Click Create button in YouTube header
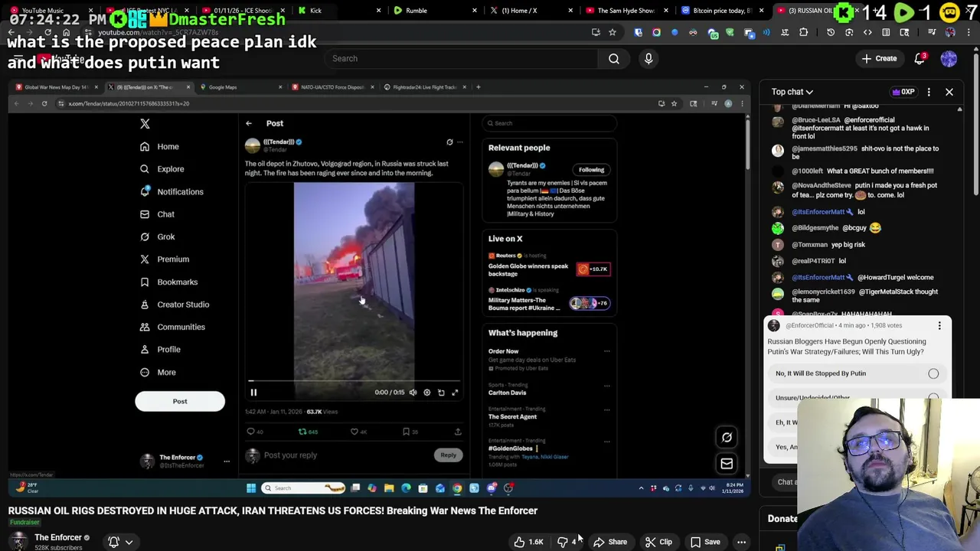 (879, 58)
